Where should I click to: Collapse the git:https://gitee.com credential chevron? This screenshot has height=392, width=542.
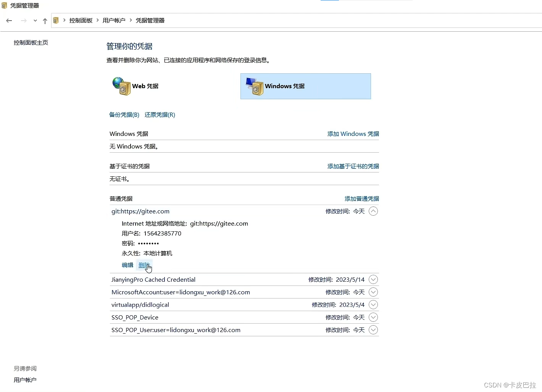tap(373, 211)
